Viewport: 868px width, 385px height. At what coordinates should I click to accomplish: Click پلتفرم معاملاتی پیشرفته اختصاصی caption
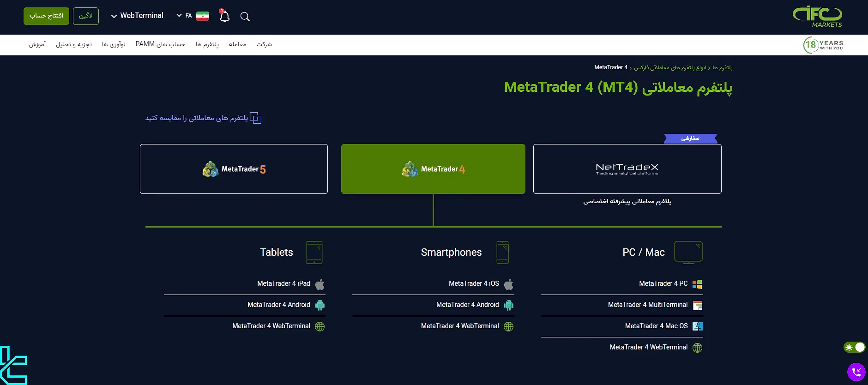click(x=627, y=202)
